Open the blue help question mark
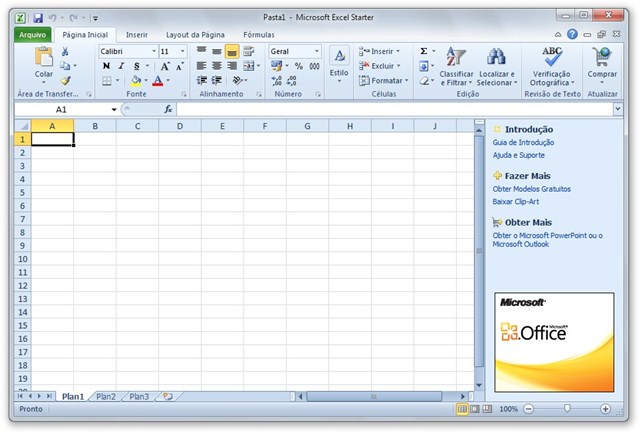Image resolution: width=640 pixels, height=434 pixels. tap(572, 34)
